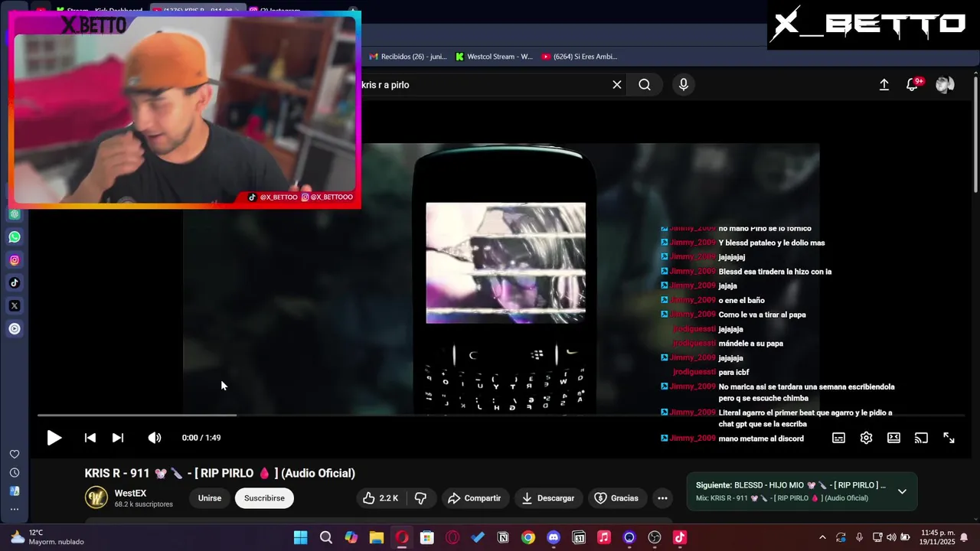Open Discord from the taskbar
The height and width of the screenshot is (551, 980).
[x=554, y=537]
